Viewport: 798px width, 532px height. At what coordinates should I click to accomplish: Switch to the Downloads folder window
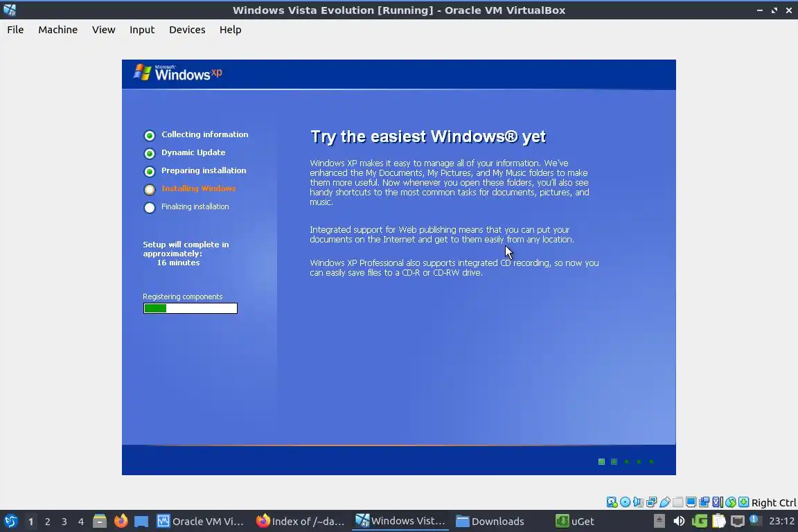(x=490, y=522)
